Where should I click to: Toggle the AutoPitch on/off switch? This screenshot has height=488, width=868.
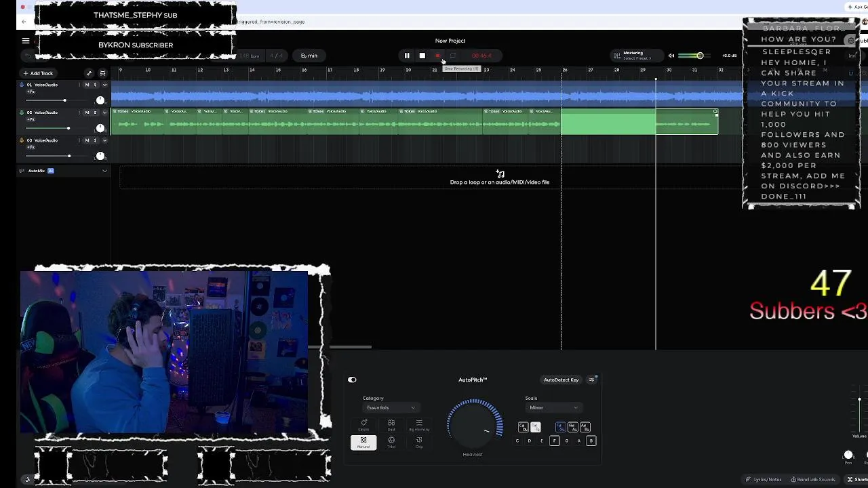(352, 380)
